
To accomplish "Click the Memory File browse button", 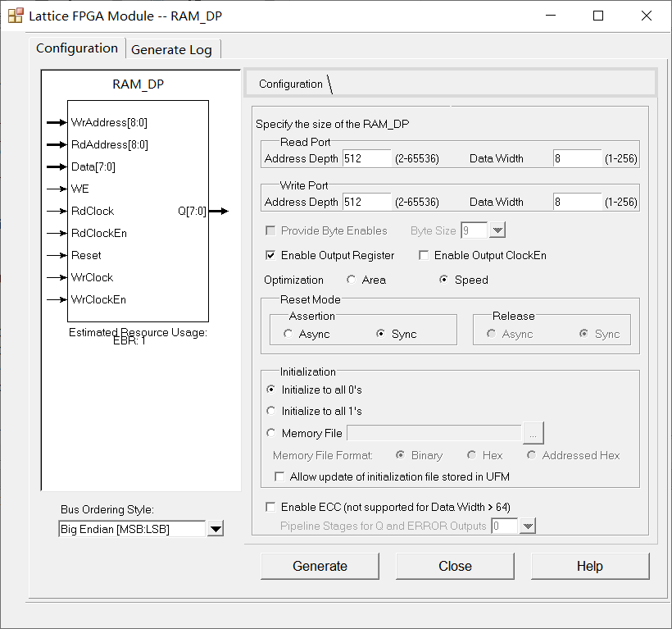I will pos(534,433).
